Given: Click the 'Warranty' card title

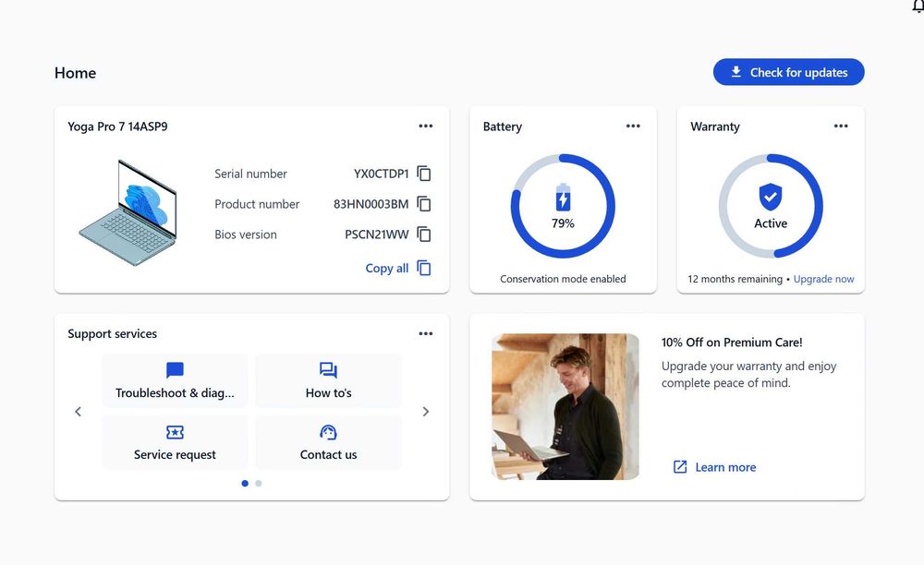Looking at the screenshot, I should 715,126.
